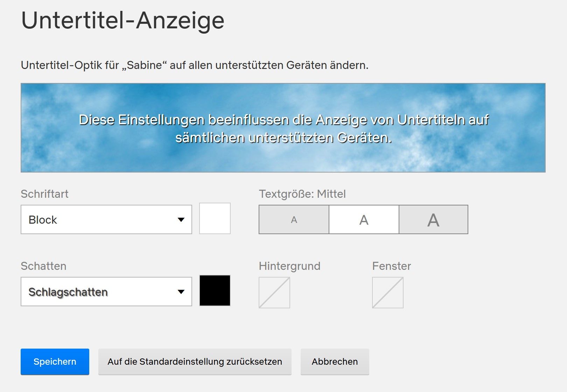
Task: Open the Schriftart dropdown showing Block
Action: tap(106, 219)
